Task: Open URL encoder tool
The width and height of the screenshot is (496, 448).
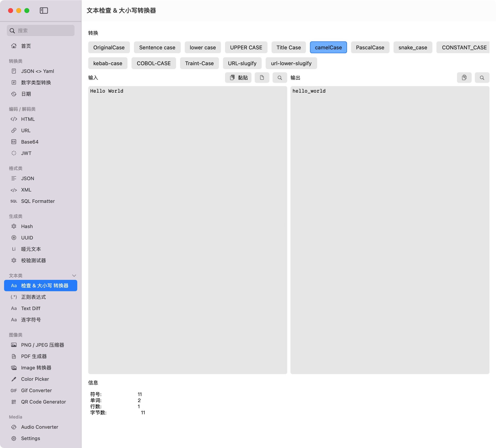Action: coord(41,131)
